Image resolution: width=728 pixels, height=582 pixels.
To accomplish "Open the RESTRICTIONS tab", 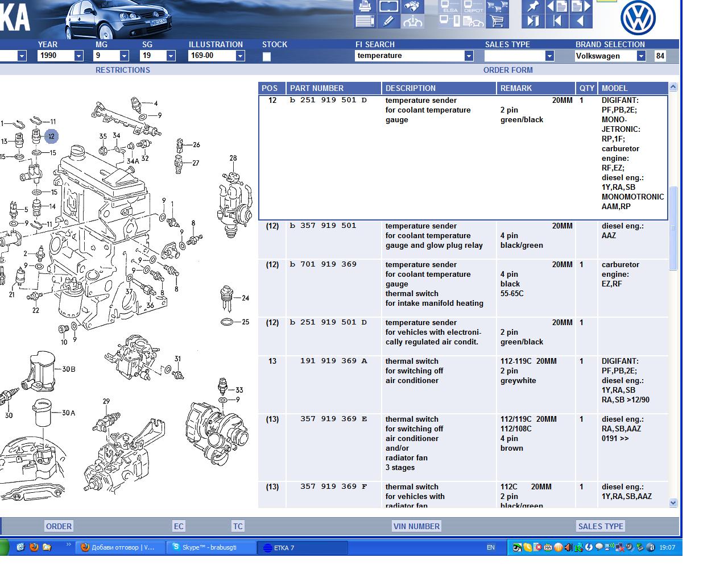I will click(123, 70).
